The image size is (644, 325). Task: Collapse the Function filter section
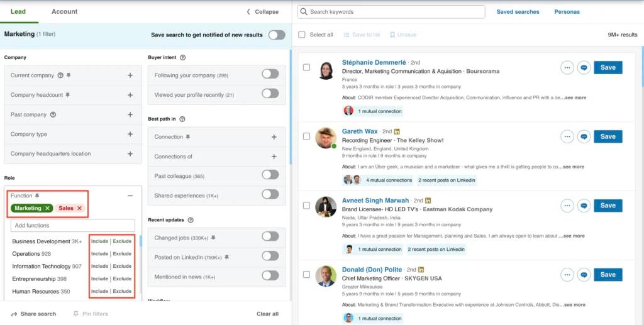point(130,196)
